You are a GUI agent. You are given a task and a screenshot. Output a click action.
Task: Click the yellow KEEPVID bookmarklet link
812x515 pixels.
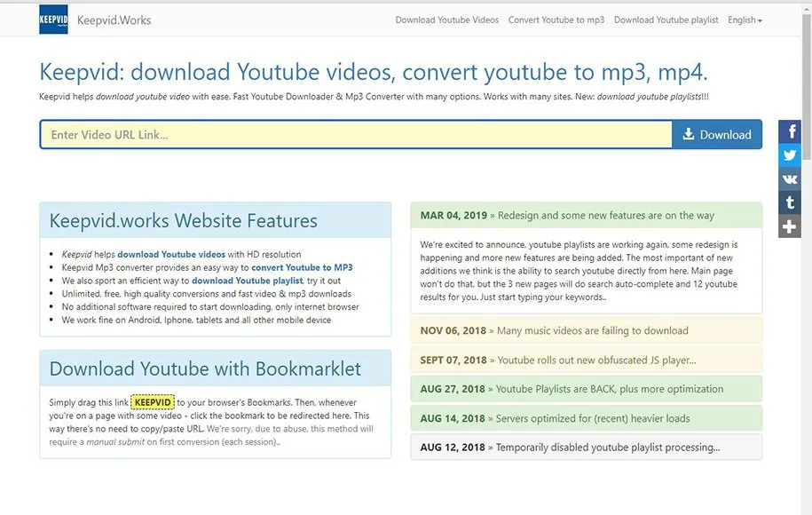coord(153,402)
